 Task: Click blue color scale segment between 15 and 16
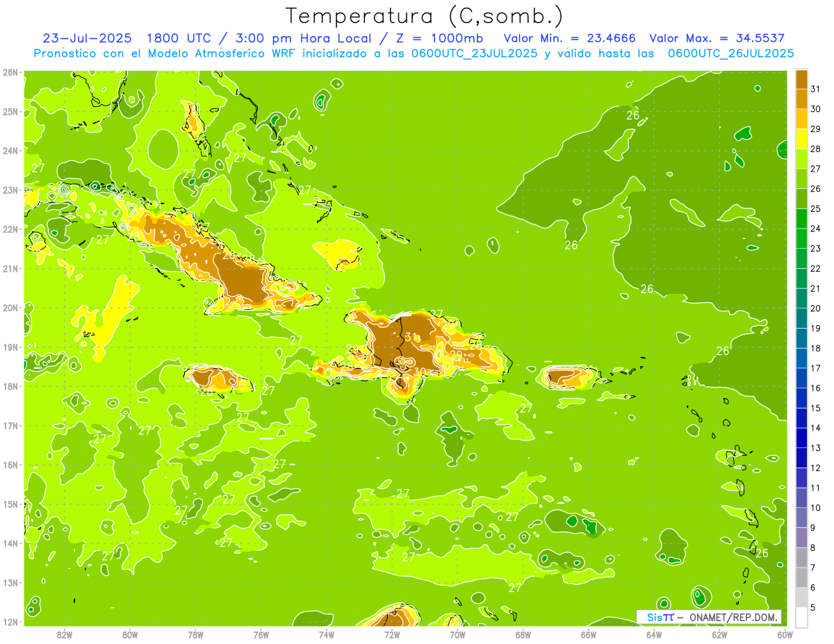coord(801,399)
